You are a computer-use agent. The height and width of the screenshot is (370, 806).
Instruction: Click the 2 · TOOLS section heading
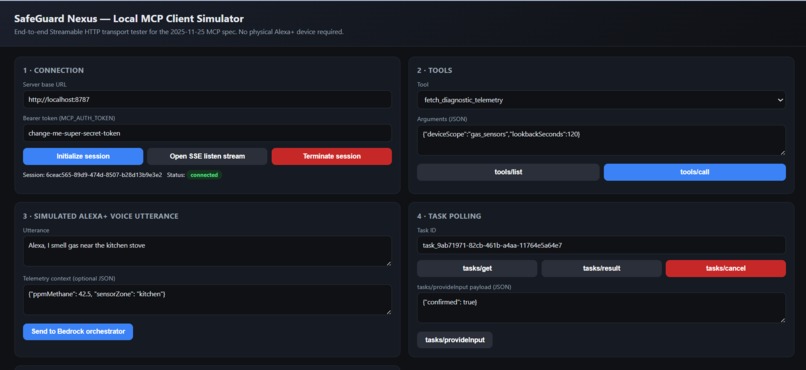coord(435,70)
